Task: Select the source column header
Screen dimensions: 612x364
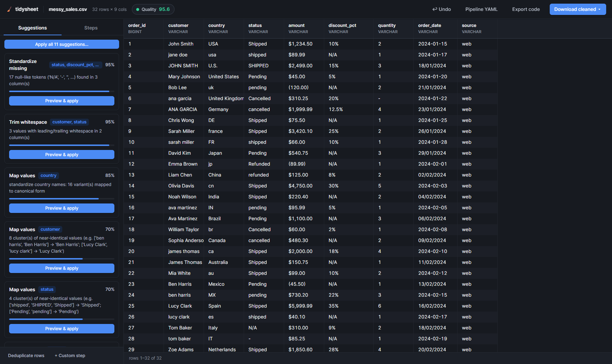Action: (477, 28)
